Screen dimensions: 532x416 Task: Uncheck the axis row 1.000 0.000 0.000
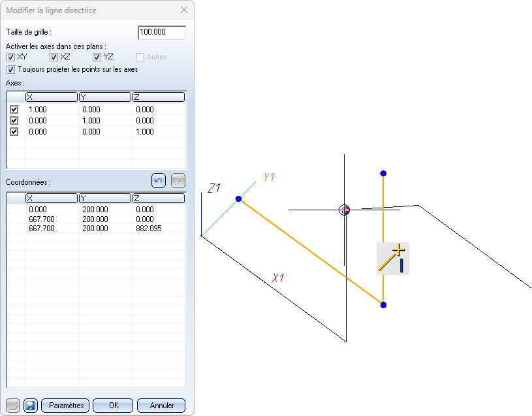tap(14, 109)
